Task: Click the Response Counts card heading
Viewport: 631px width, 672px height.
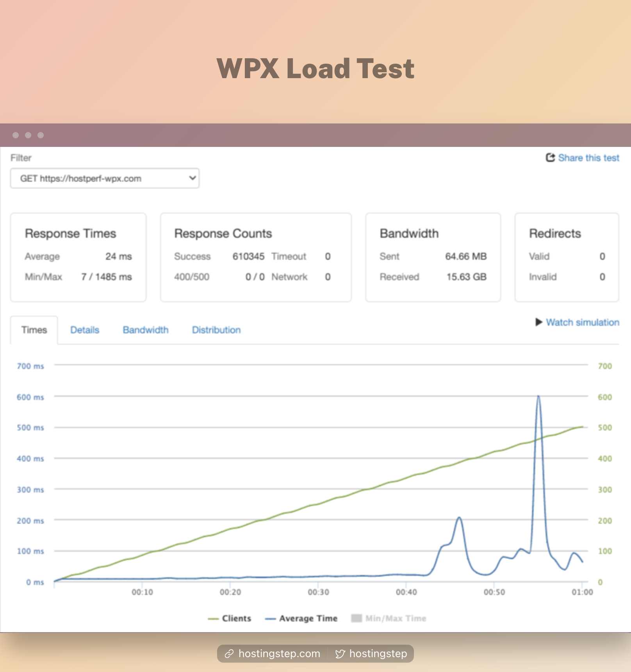Action: 223,233
